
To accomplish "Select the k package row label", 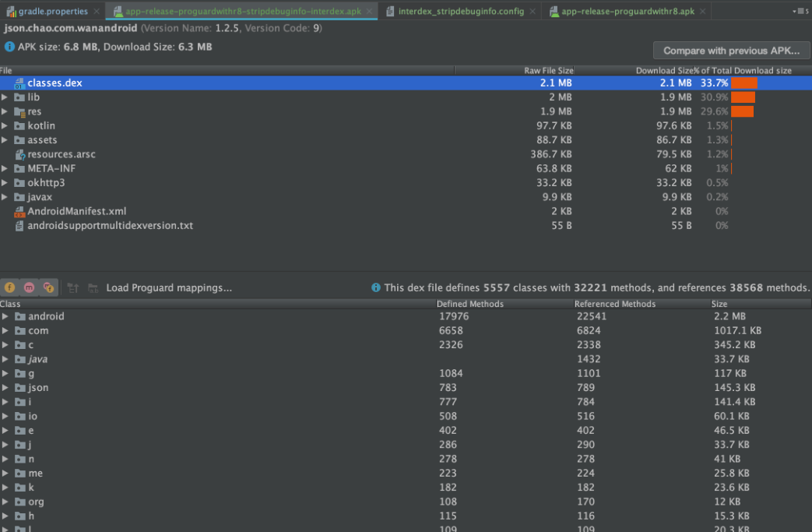I will click(x=31, y=488).
